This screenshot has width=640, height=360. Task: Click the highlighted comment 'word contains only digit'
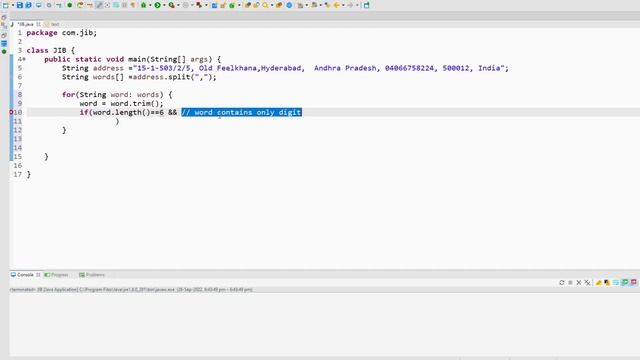[x=242, y=112]
